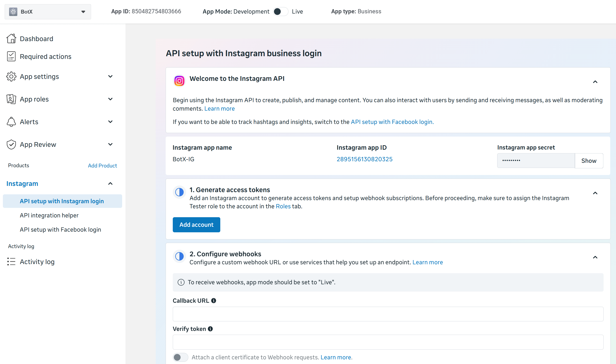
Task: Open Required actions in the sidebar
Action: click(x=46, y=56)
